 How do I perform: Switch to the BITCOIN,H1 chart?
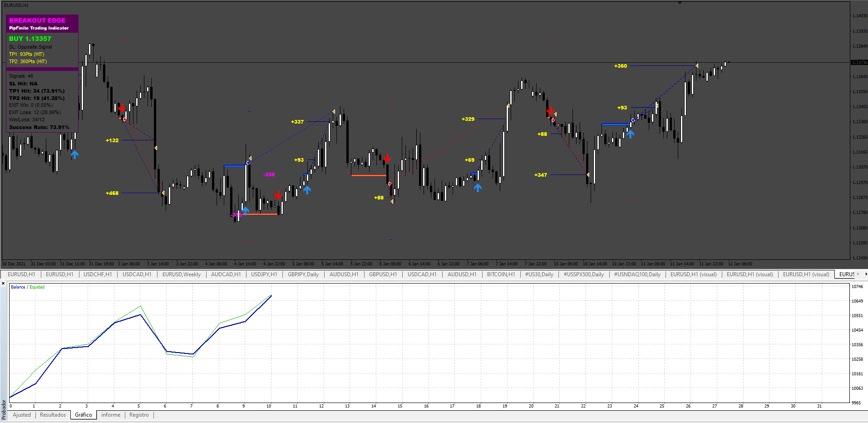[x=501, y=274]
